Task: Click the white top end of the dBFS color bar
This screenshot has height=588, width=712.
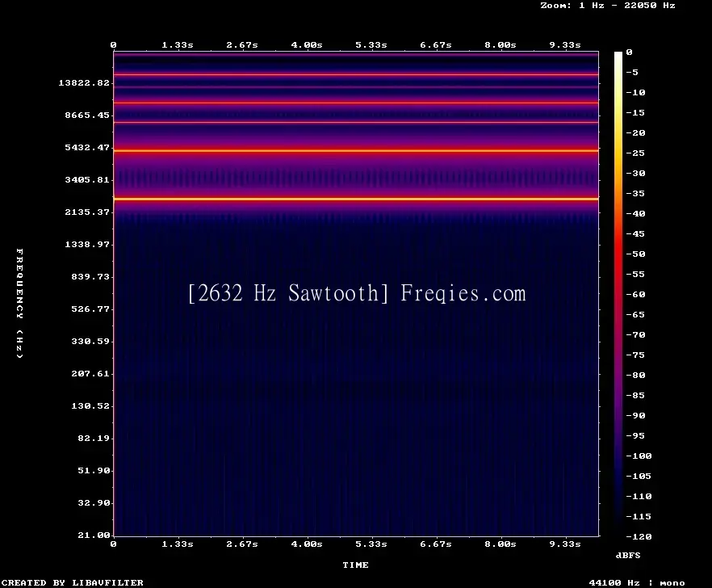Action: (618, 56)
